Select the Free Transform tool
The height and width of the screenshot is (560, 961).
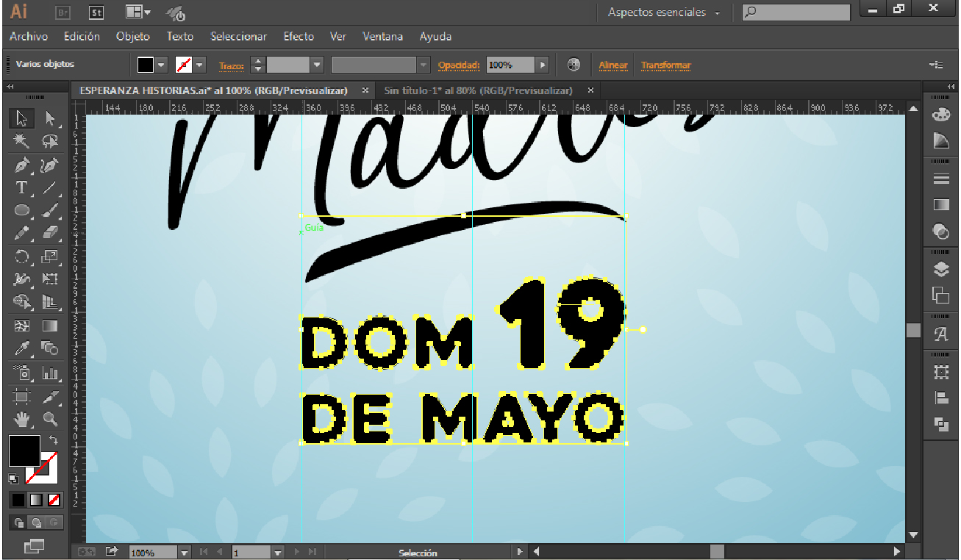(50, 279)
